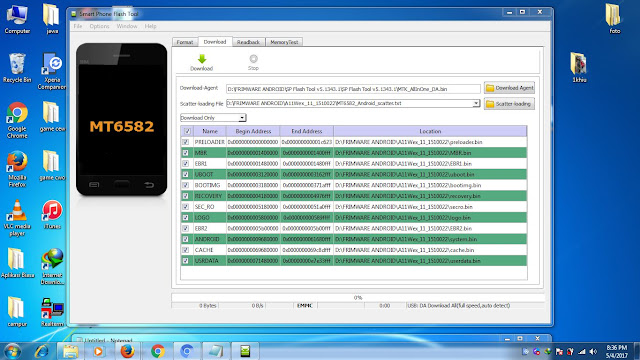Click the Windows Start button
640x360 pixels.
coord(12,351)
